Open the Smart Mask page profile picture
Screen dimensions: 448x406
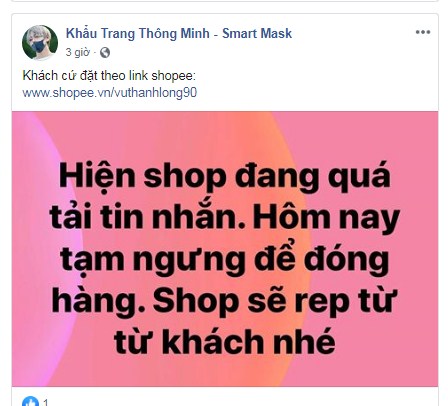coord(40,43)
